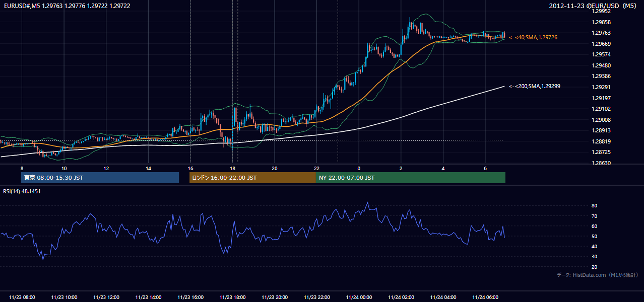Click price axis label 1.29291

pyautogui.click(x=601, y=87)
